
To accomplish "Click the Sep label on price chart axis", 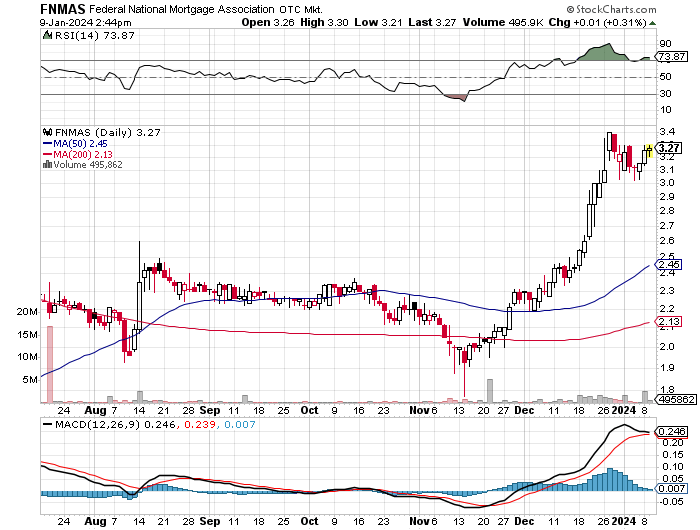I will (x=210, y=410).
